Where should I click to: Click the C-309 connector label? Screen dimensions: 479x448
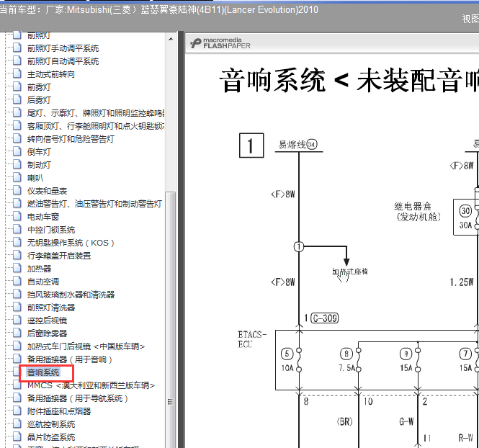tap(325, 318)
